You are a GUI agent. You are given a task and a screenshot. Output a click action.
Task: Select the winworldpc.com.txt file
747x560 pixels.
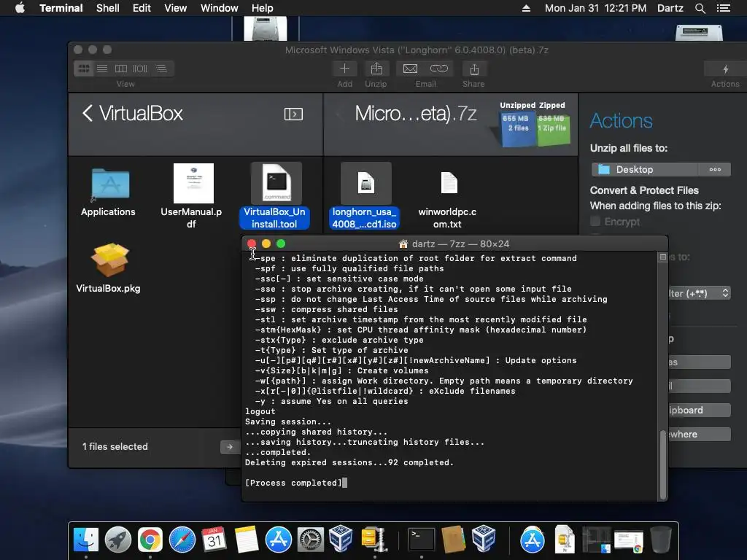coord(449,183)
